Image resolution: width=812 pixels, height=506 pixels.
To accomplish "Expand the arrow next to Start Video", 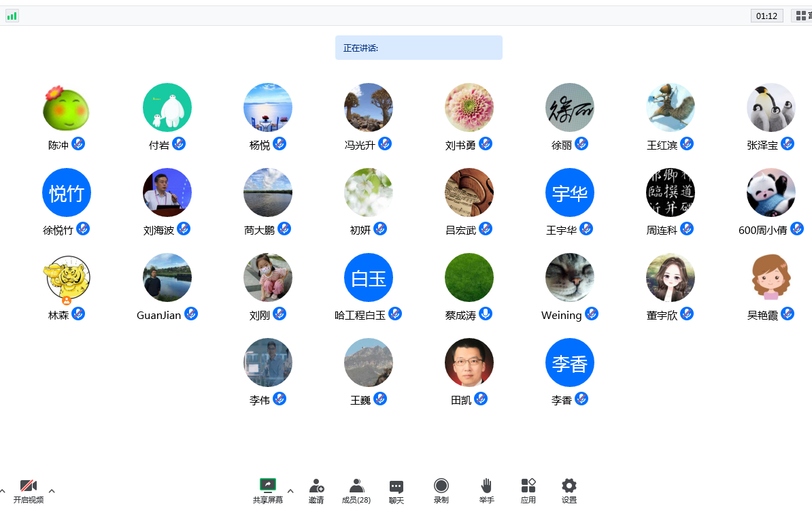I will [x=52, y=490].
